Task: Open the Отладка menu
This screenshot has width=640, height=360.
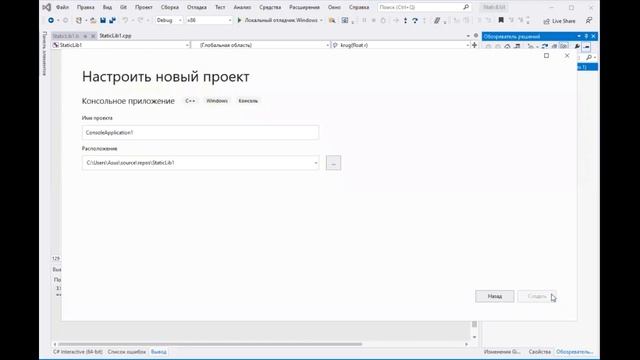Action: [x=197, y=7]
